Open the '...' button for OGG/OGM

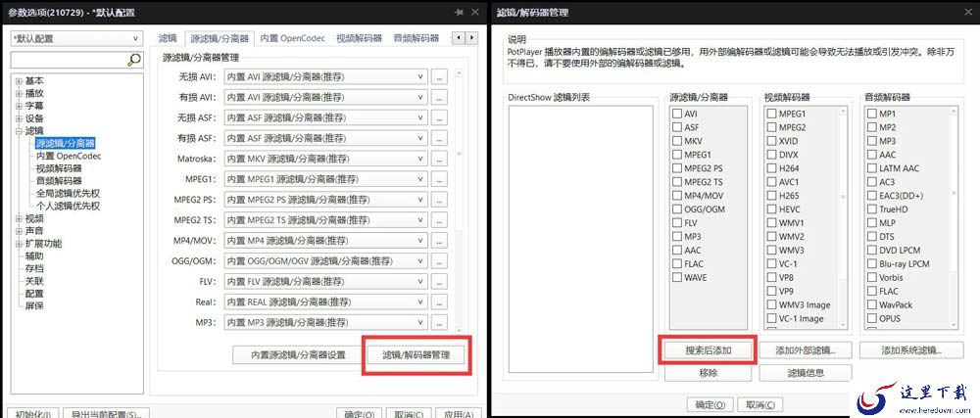click(x=440, y=261)
